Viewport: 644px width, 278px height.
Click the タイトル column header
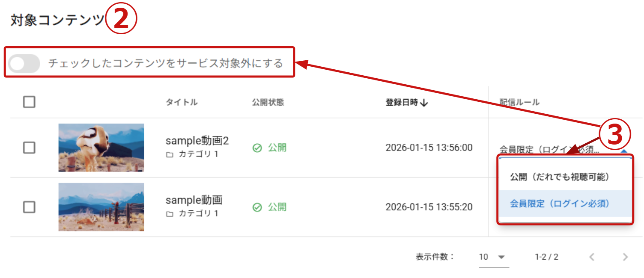point(182,103)
